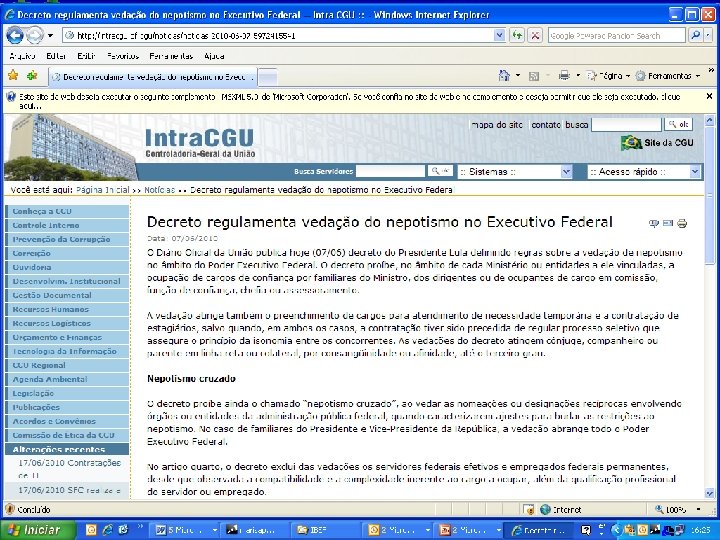Go forward with the IE Forward arrow
This screenshot has width=720, height=540.
34,35
